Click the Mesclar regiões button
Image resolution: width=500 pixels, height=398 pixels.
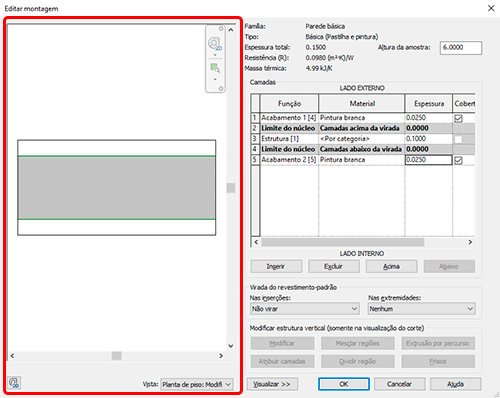click(x=358, y=343)
